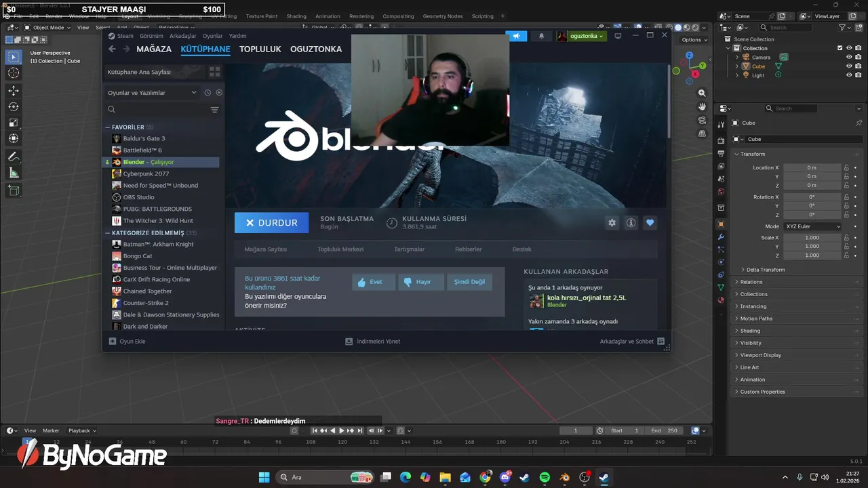This screenshot has height=488, width=868.
Task: Open the oguztonka account dropdown
Action: click(x=580, y=36)
